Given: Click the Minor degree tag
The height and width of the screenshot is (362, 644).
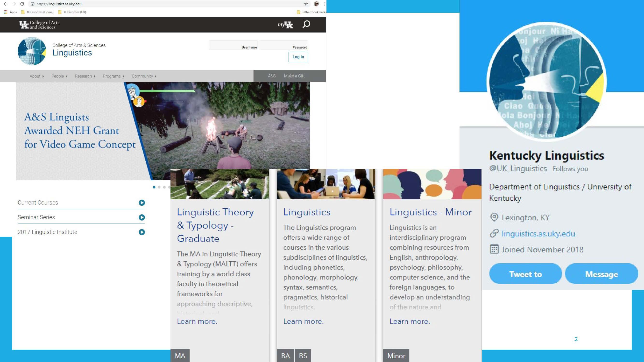Looking at the screenshot, I should [396, 355].
